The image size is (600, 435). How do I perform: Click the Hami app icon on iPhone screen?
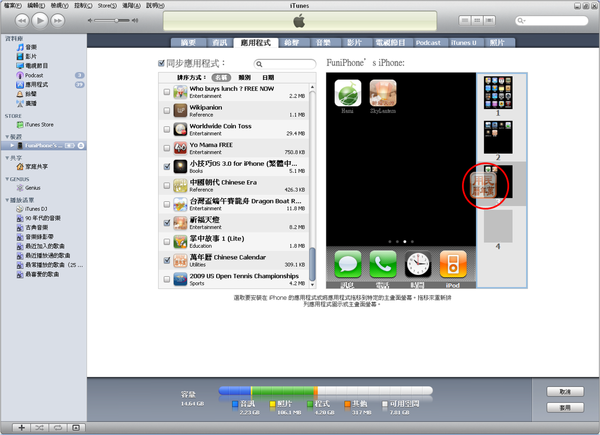(x=347, y=93)
